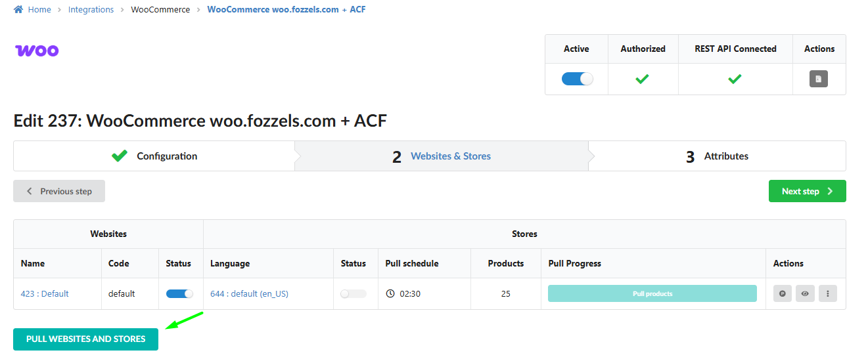Click the REST API Connected checkmark
Image resolution: width=868 pixels, height=363 pixels.
pyautogui.click(x=735, y=79)
